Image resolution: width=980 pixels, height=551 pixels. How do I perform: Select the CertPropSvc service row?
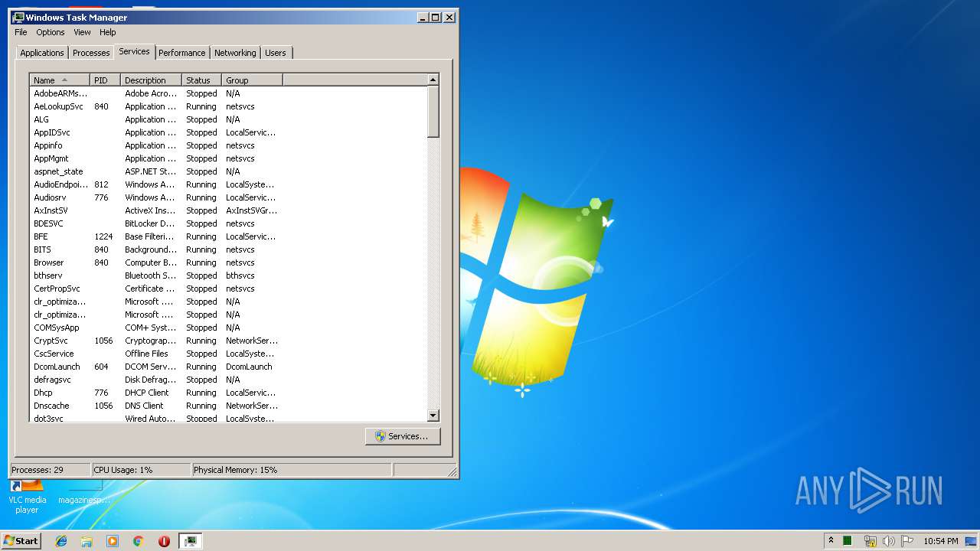229,289
